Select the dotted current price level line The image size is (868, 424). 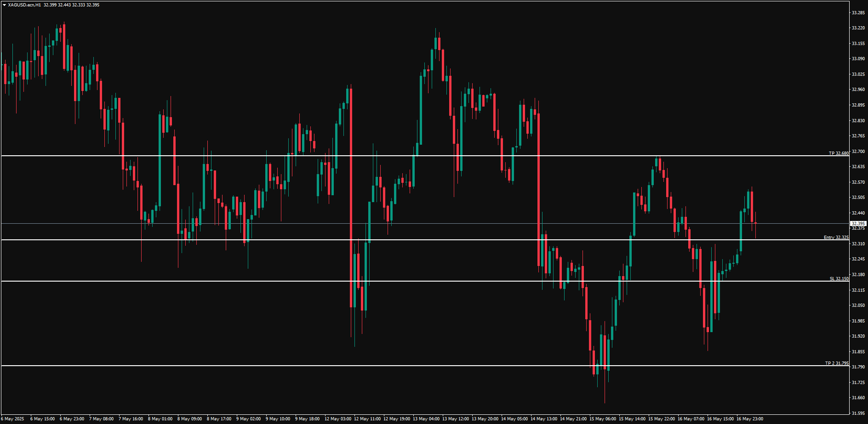[x=414, y=223]
